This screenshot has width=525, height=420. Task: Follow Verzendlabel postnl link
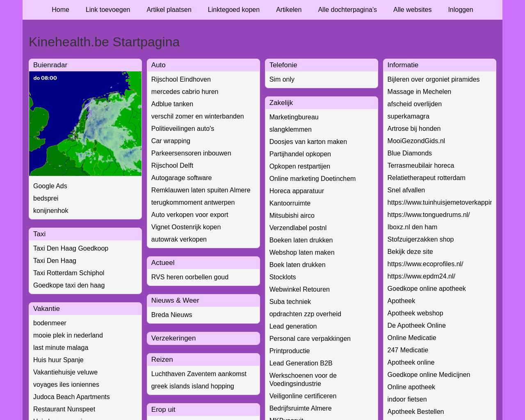click(x=298, y=228)
